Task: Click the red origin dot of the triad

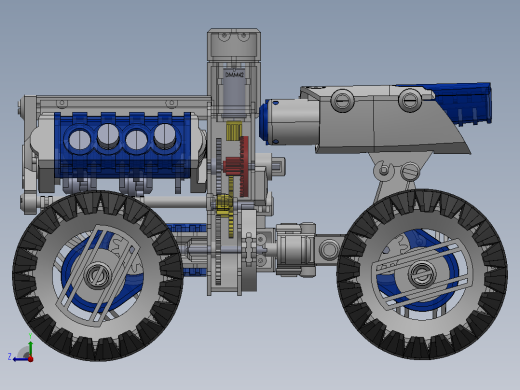Action: 31,359
